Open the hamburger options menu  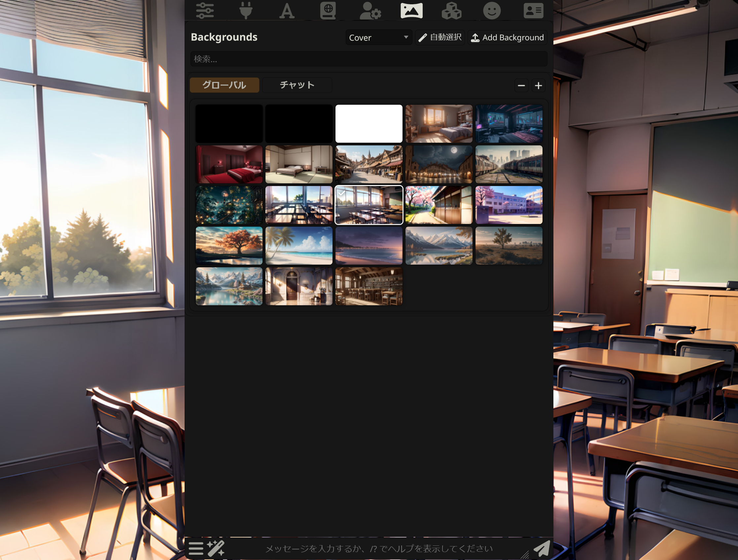point(196,548)
